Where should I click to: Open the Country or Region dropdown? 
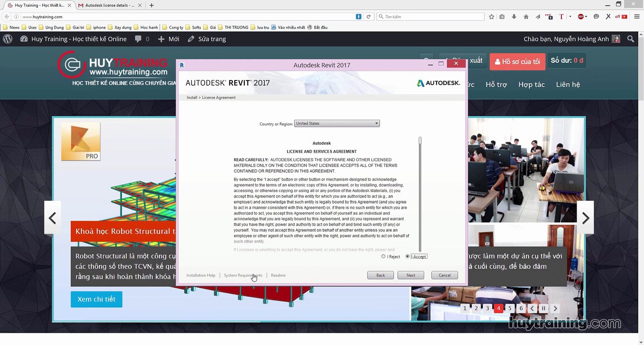(337, 124)
